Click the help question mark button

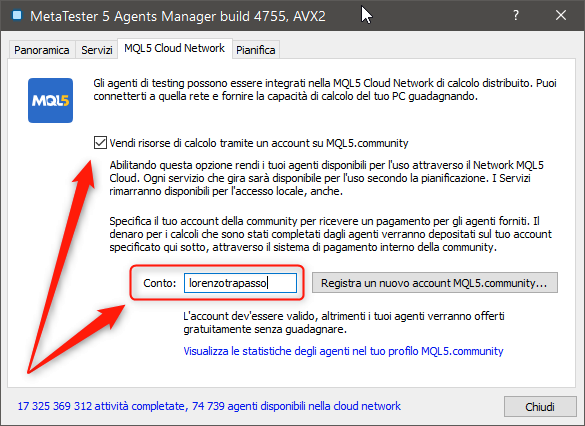point(516,15)
